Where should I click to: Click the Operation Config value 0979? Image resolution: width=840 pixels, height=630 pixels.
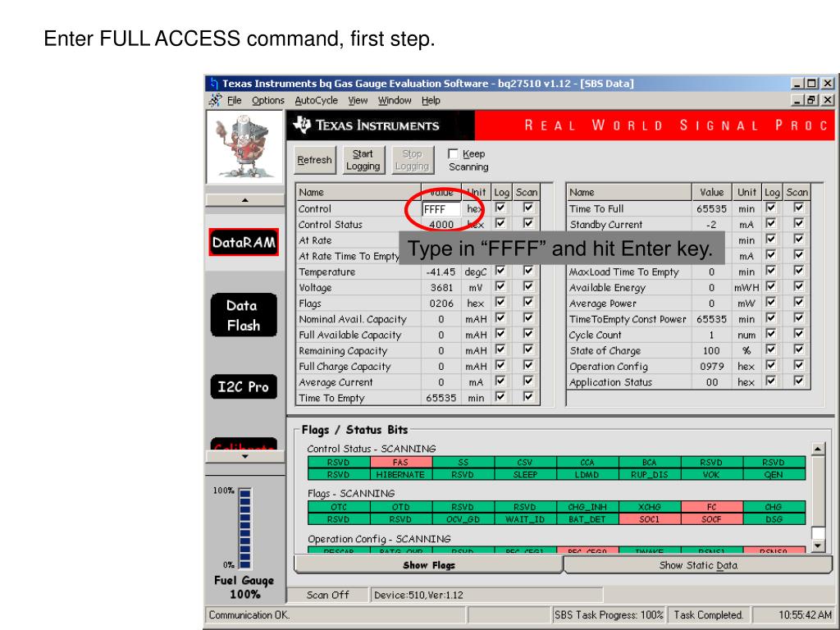(x=712, y=367)
